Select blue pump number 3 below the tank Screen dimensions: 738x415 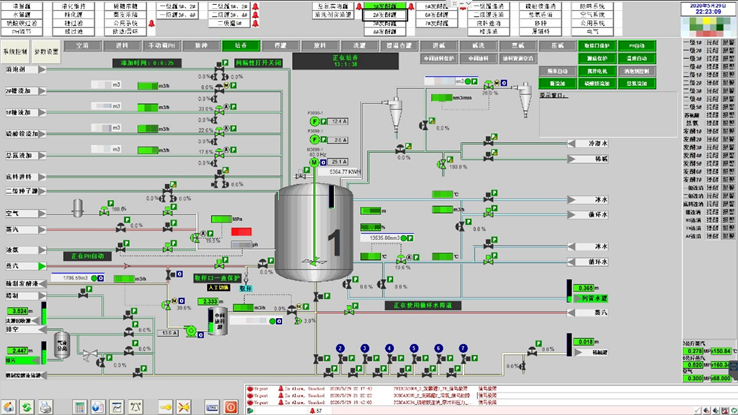pos(365,347)
